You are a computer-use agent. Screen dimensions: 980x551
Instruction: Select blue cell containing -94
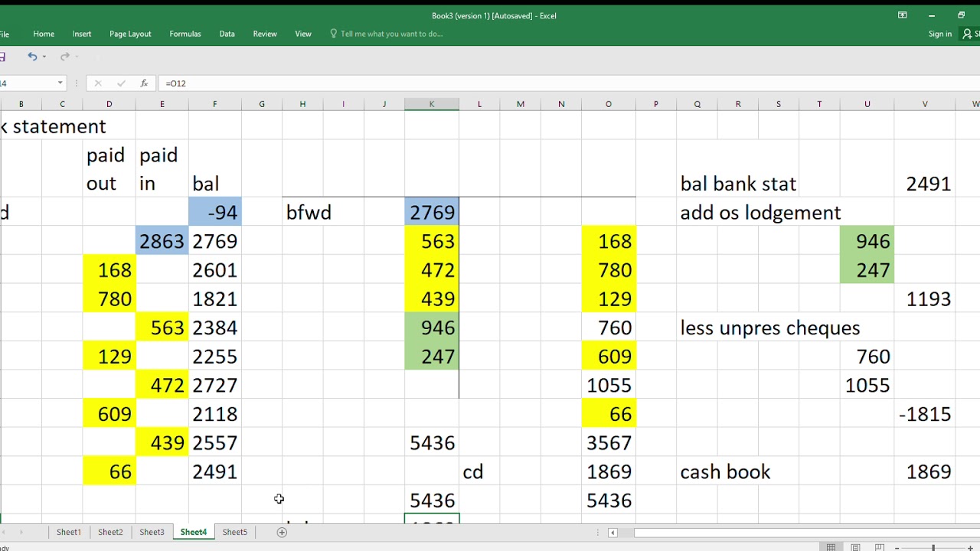click(x=215, y=212)
